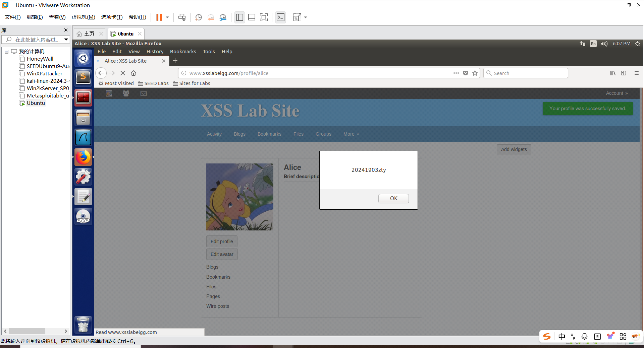Open Firefox History menu
This screenshot has height=348, width=644.
click(155, 52)
